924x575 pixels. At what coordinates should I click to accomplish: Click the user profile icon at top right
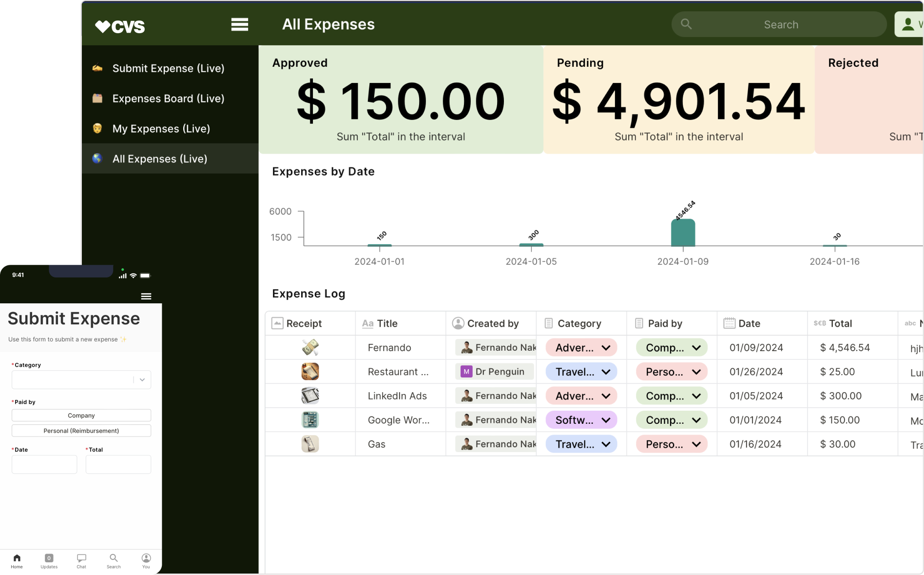click(x=908, y=24)
